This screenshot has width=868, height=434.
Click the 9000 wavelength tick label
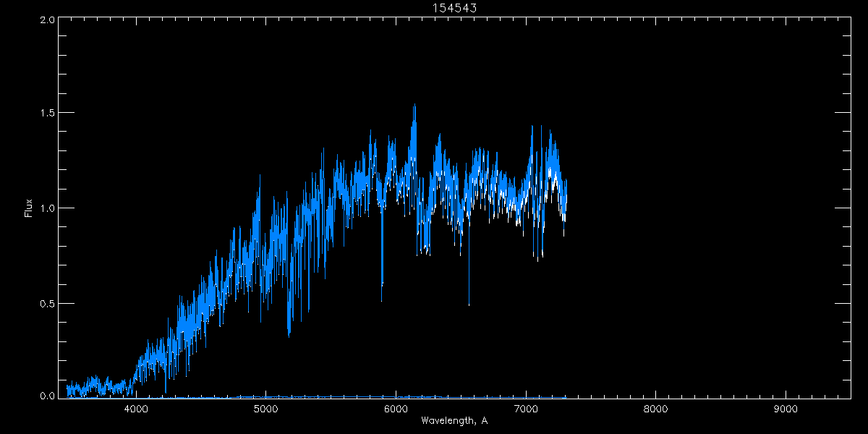786,409
